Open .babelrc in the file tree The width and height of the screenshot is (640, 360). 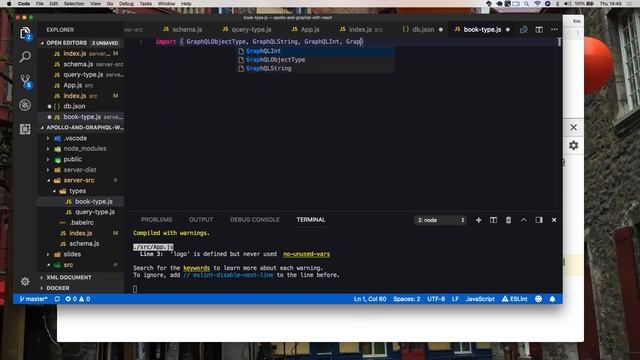[x=82, y=222]
